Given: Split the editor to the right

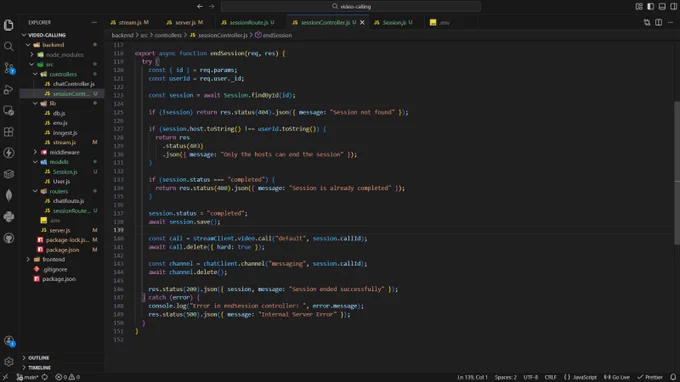Looking at the screenshot, I should 658,23.
